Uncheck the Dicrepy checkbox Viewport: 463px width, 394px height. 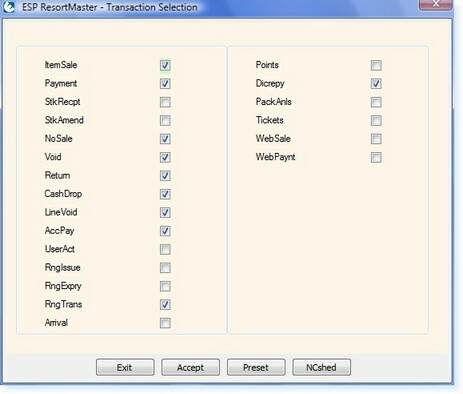coord(376,84)
